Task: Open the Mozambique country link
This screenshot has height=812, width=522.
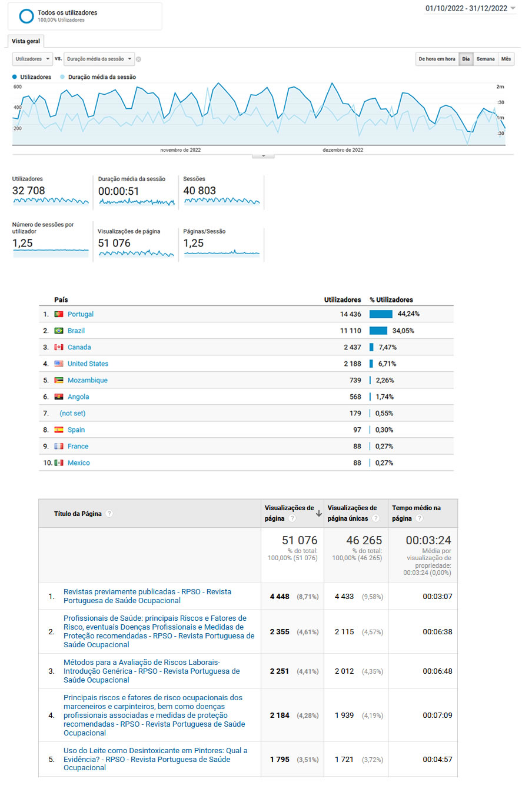Action: pos(87,380)
